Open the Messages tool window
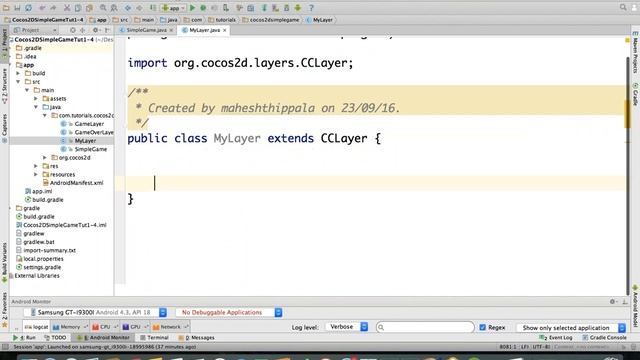640x360 pixels. (x=196, y=338)
